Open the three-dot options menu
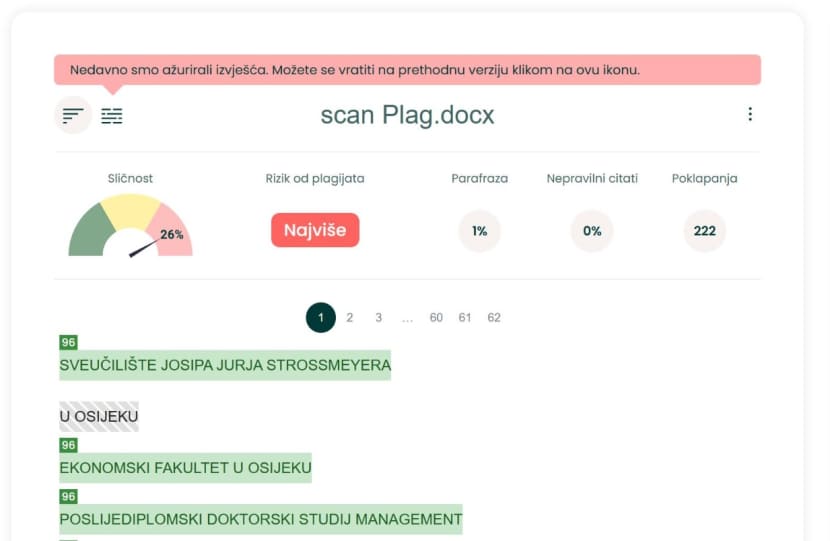830x541 pixels. point(750,114)
